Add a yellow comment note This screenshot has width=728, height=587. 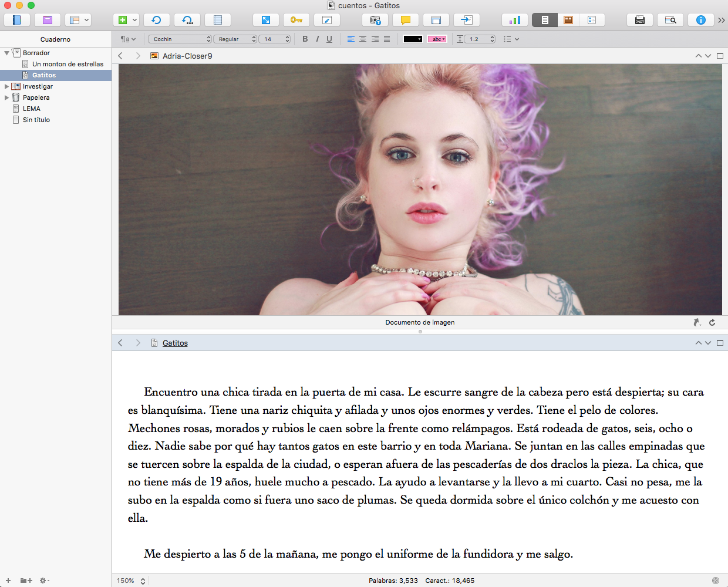coord(406,20)
